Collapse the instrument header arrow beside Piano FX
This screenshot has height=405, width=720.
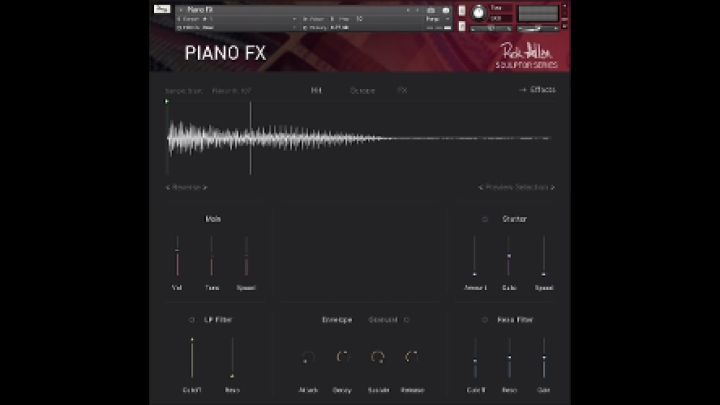(x=181, y=10)
